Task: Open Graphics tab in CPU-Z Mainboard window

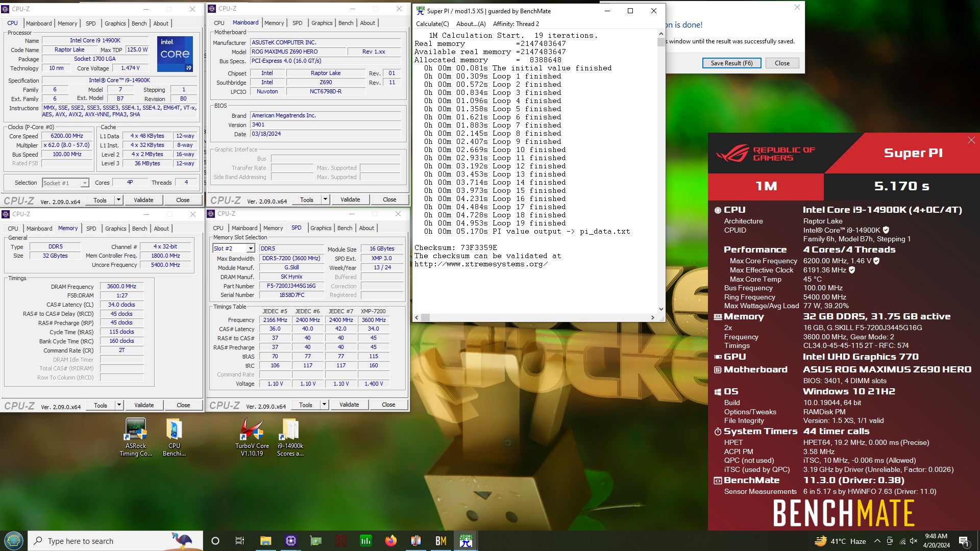Action: pos(322,23)
